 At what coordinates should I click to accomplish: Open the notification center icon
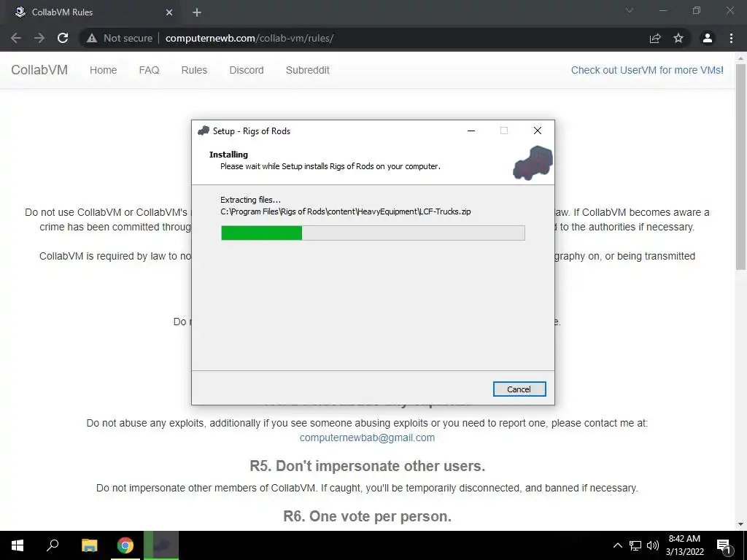(724, 545)
